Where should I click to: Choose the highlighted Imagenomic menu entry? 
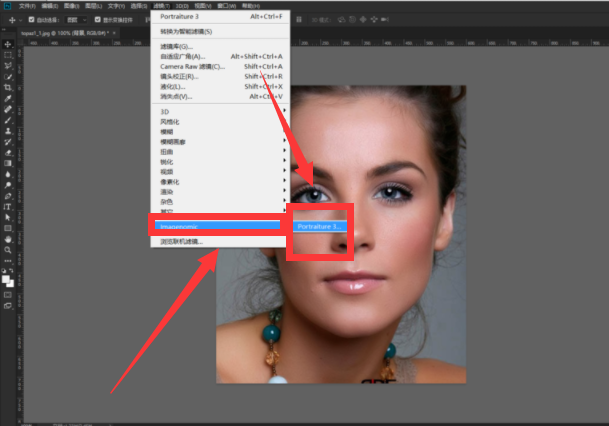215,226
